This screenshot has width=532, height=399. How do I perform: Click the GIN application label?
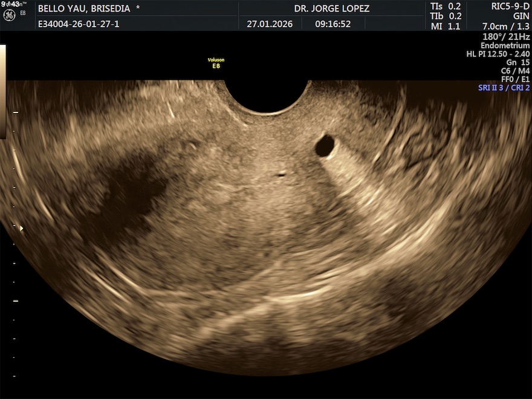click(x=521, y=16)
